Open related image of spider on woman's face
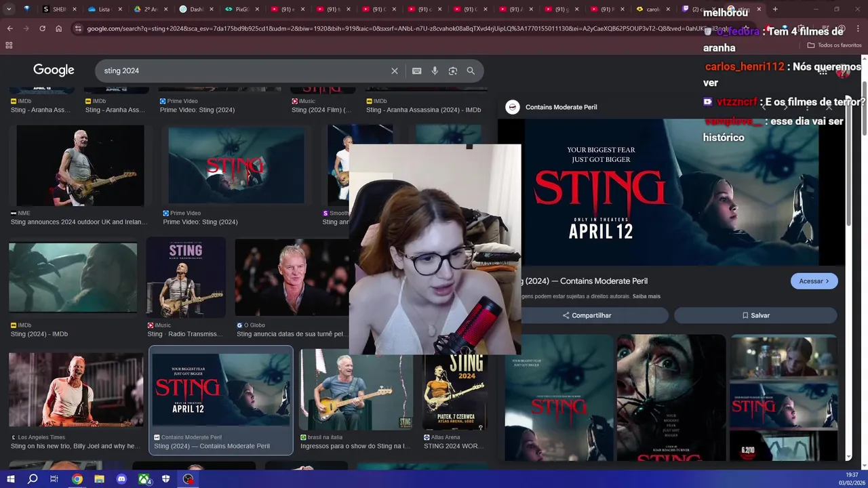The width and height of the screenshot is (868, 488). (x=671, y=397)
